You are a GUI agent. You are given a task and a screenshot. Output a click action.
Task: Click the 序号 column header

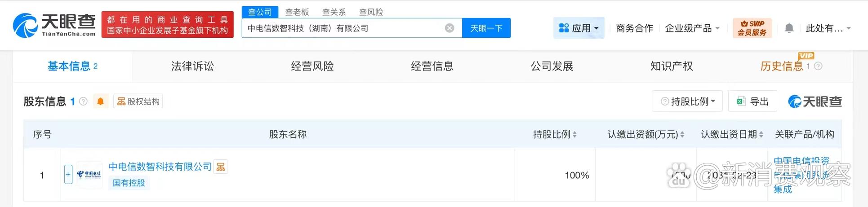click(x=42, y=134)
